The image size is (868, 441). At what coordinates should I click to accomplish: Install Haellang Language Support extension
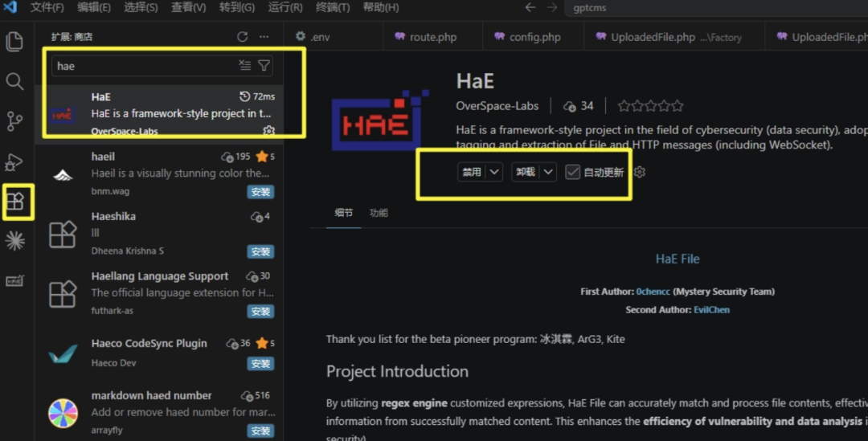coord(260,311)
